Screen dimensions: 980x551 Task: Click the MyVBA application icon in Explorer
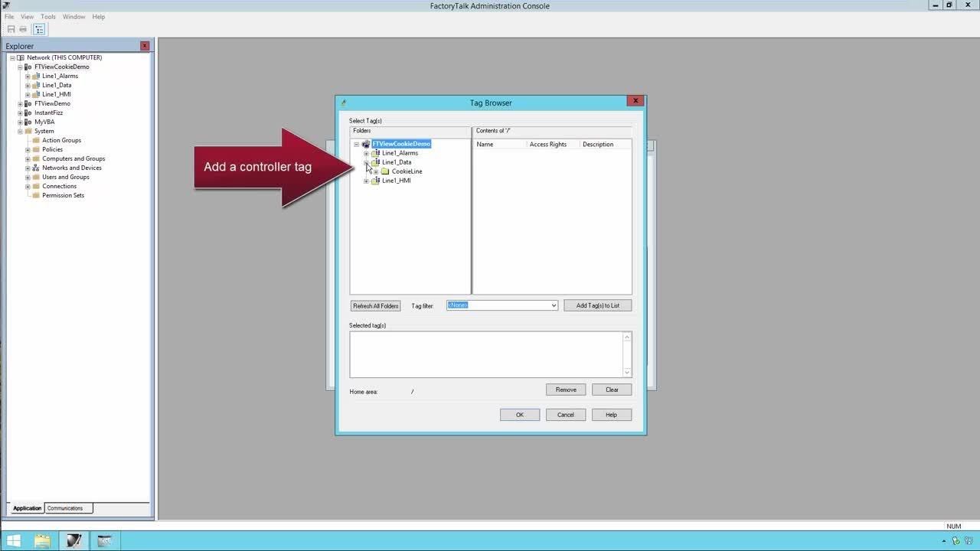28,122
